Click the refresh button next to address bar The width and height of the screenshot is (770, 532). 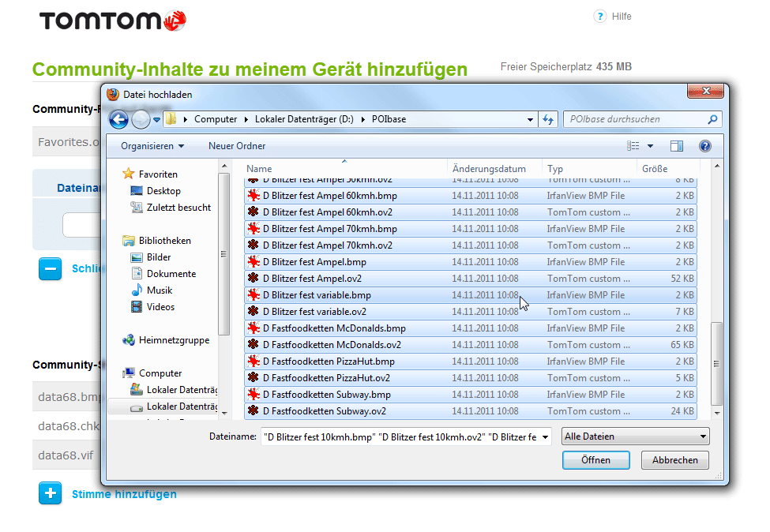(549, 119)
